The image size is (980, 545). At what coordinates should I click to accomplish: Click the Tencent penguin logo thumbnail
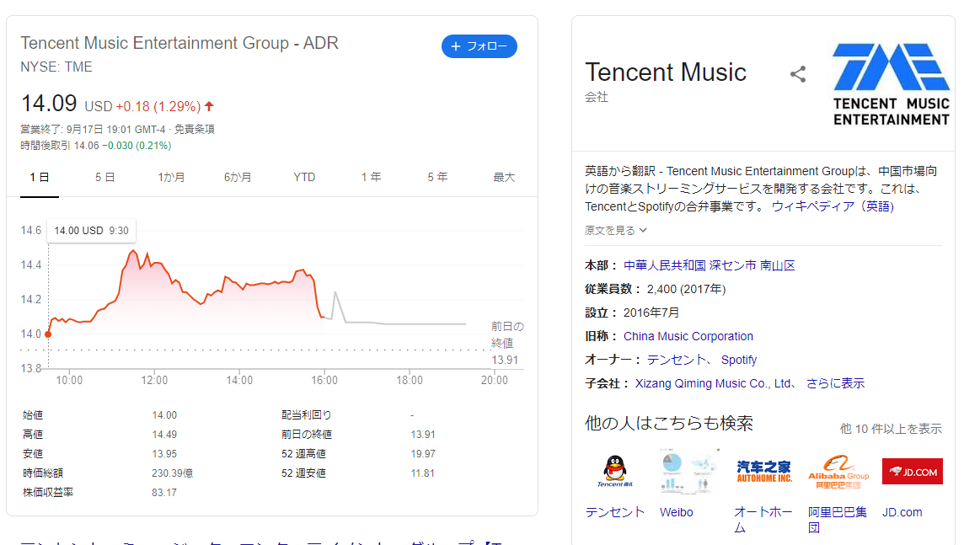pyautogui.click(x=615, y=471)
